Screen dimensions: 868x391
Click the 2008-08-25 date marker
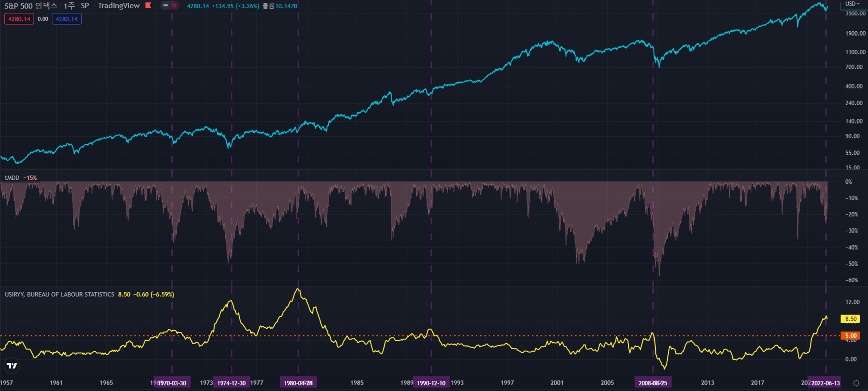[653, 383]
